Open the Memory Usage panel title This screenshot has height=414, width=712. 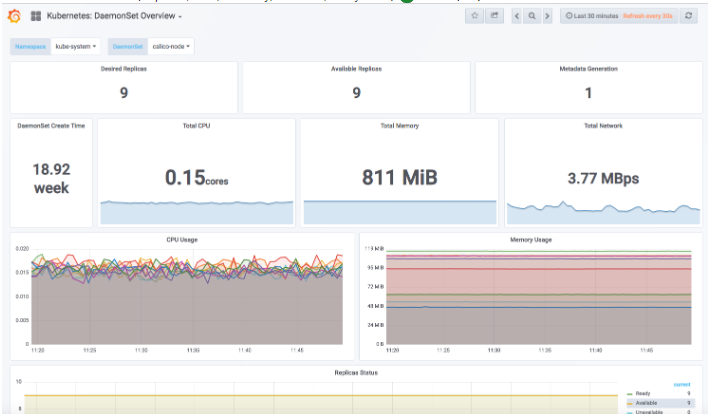click(531, 240)
